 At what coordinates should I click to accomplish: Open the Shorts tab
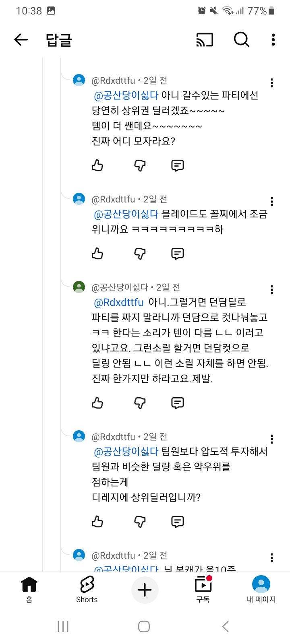(87, 590)
